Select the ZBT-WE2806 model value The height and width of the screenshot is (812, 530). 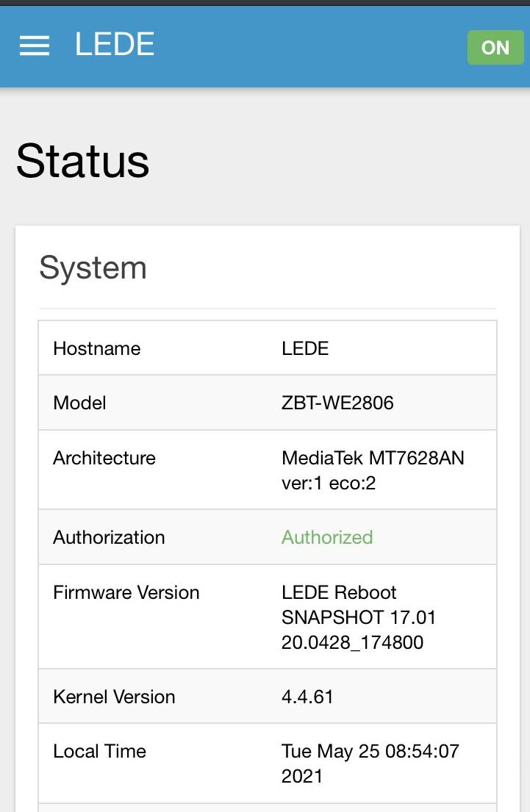pyautogui.click(x=337, y=403)
